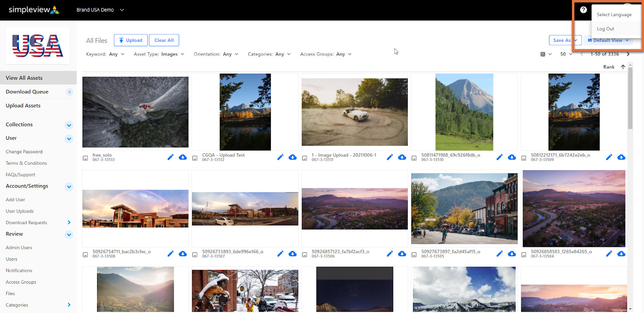The height and width of the screenshot is (313, 644).
Task: Edit CGQA - Upload Test with pencil icon
Action: (281, 157)
